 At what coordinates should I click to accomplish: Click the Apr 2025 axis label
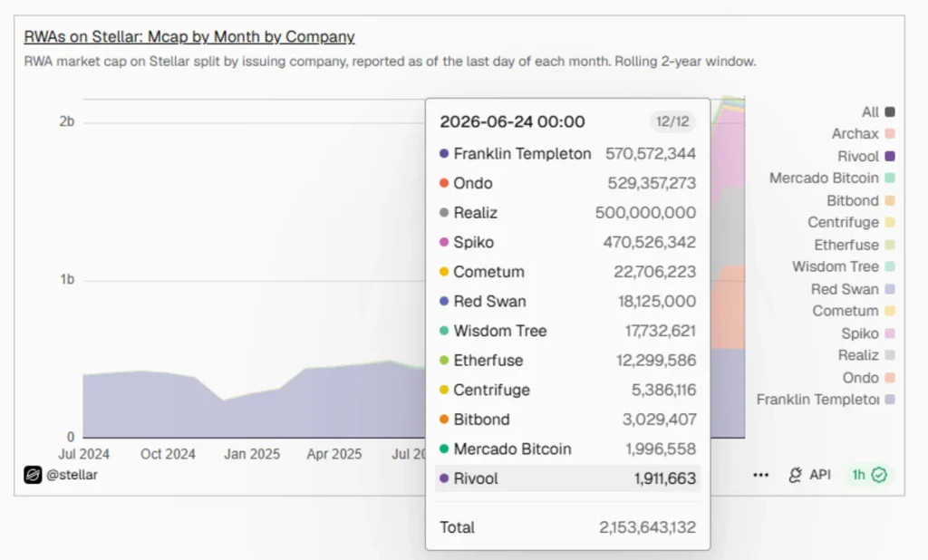[334, 454]
